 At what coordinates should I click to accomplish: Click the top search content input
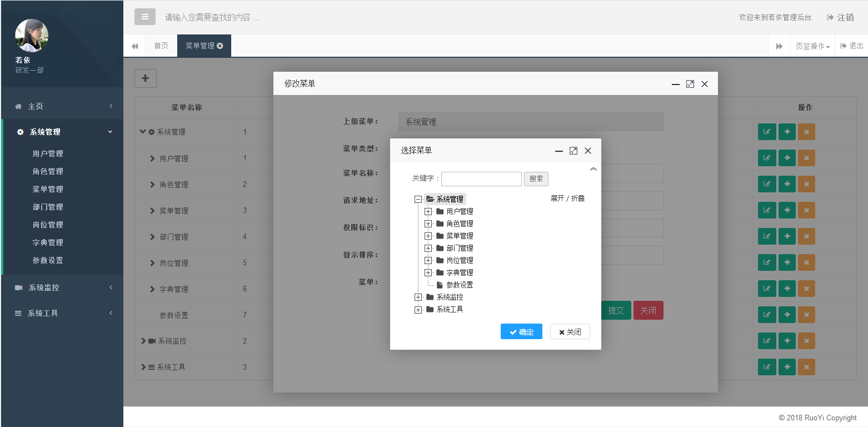pos(212,17)
